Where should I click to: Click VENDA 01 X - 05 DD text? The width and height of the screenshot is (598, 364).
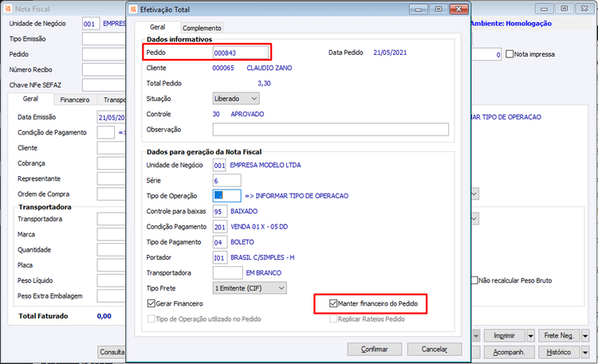click(259, 227)
